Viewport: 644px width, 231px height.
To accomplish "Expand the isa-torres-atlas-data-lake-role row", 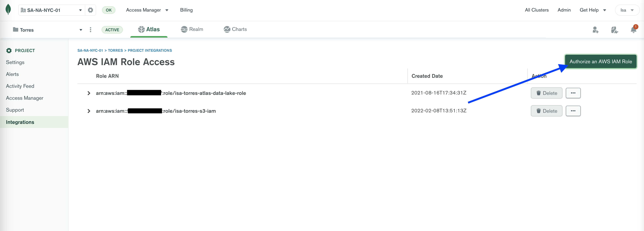I will click(89, 93).
